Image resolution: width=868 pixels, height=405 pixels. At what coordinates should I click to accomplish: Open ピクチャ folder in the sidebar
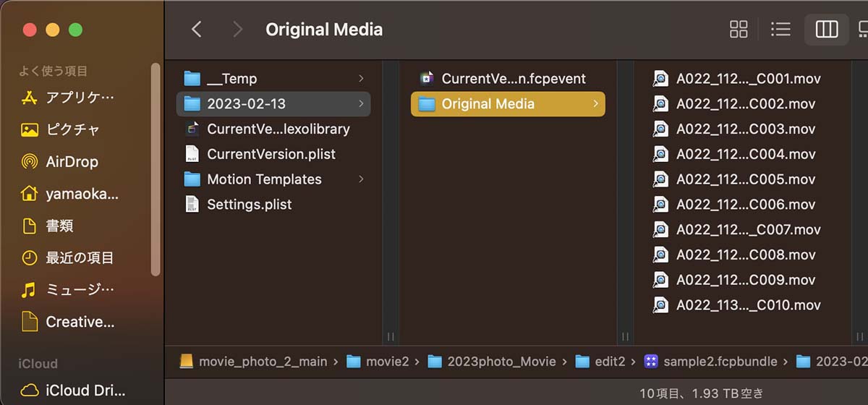point(70,129)
